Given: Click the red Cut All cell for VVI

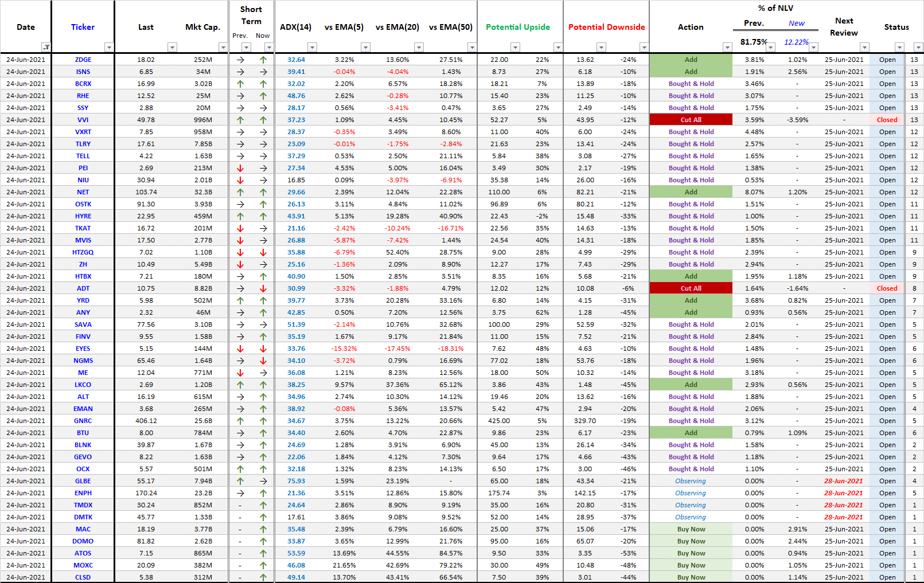Looking at the screenshot, I should click(x=691, y=120).
